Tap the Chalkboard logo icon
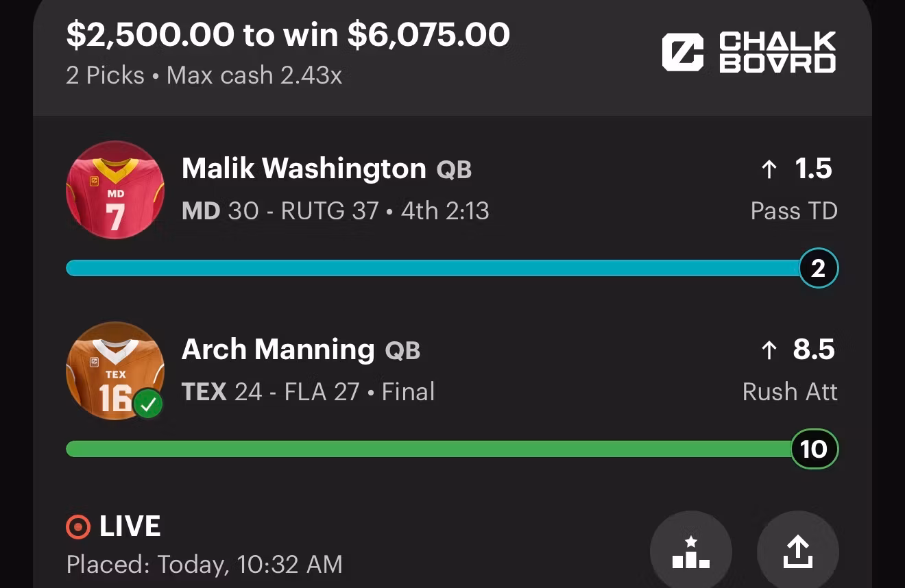This screenshot has height=588, width=905. tap(682, 52)
